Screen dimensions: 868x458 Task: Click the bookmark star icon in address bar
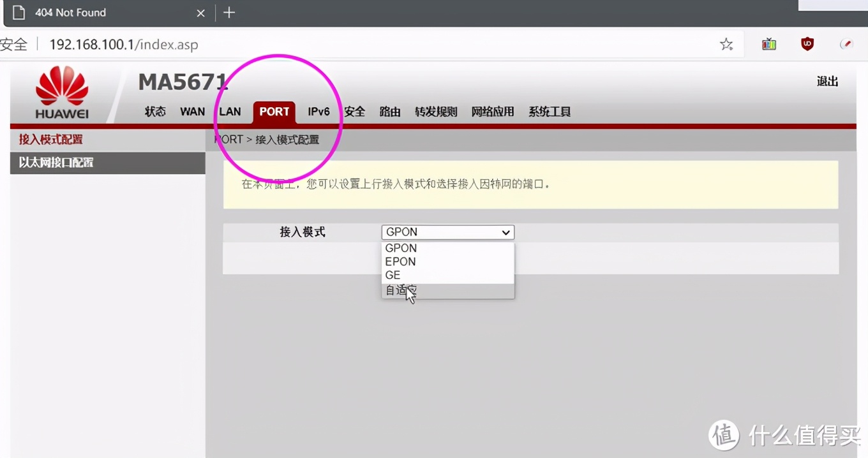pyautogui.click(x=726, y=44)
